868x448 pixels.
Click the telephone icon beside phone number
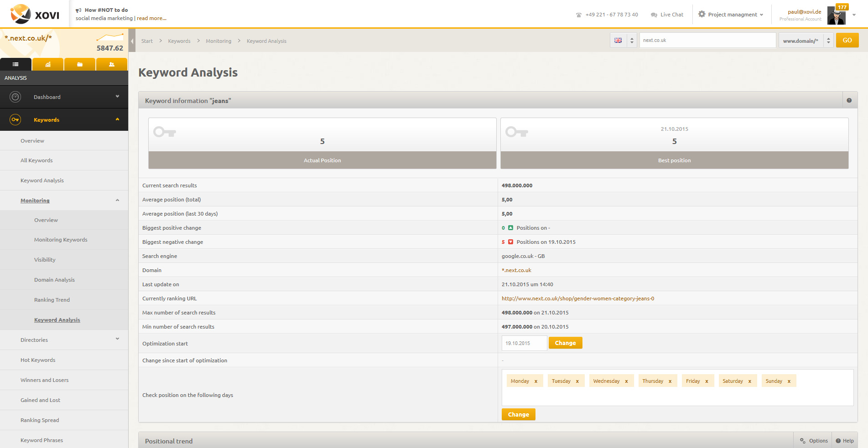579,15
